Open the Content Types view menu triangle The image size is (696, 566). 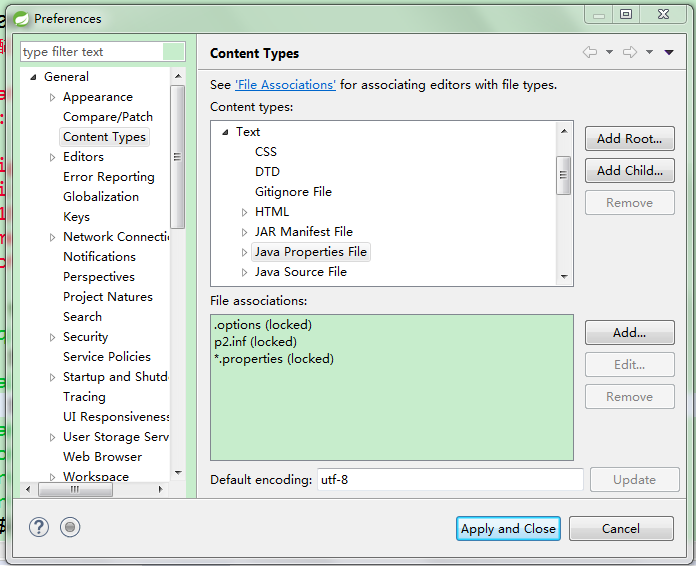669,52
